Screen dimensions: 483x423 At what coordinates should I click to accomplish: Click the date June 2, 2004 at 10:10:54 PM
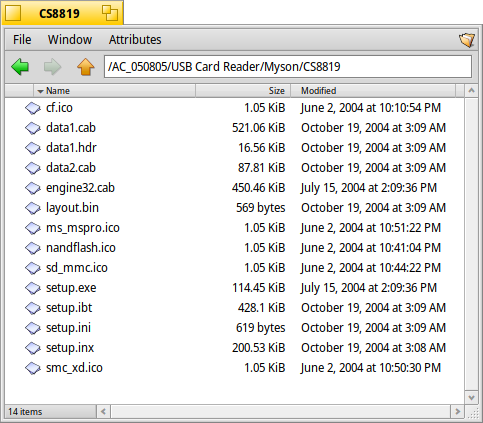tap(371, 108)
